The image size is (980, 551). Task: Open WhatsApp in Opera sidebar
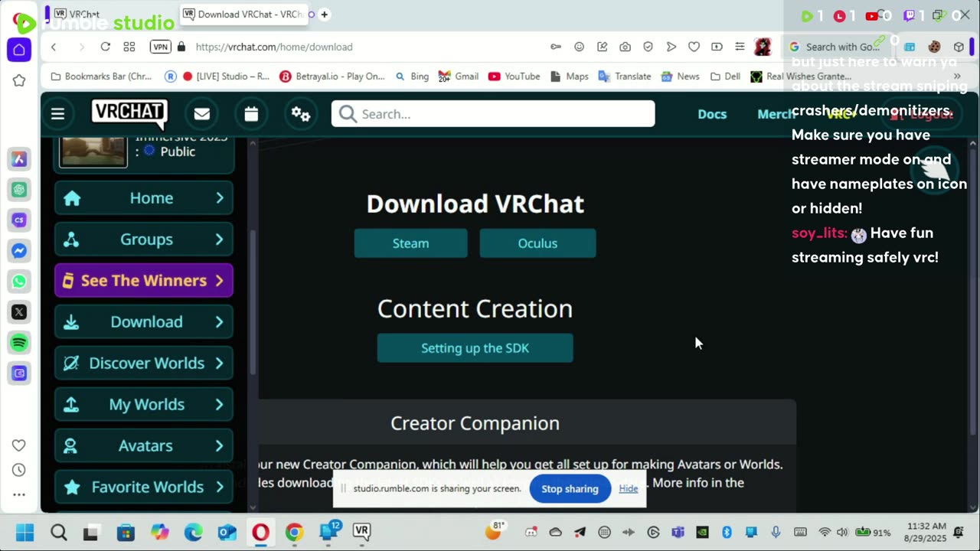[19, 282]
